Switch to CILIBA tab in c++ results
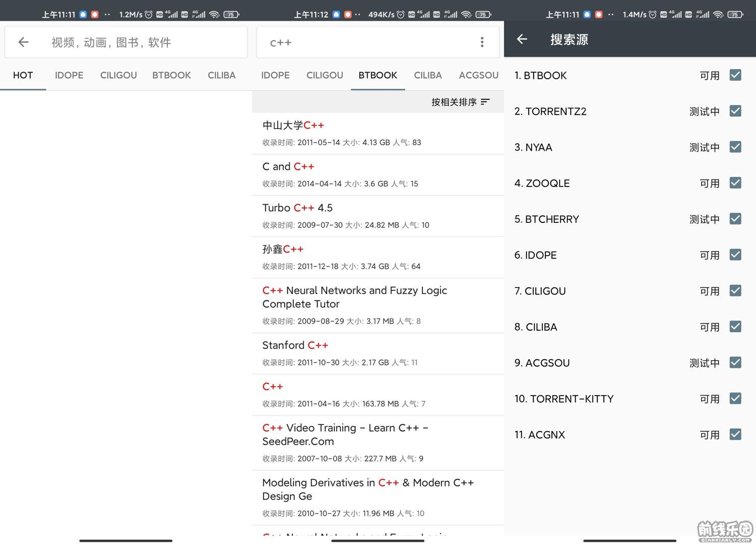The width and height of the screenshot is (756, 546). [428, 75]
